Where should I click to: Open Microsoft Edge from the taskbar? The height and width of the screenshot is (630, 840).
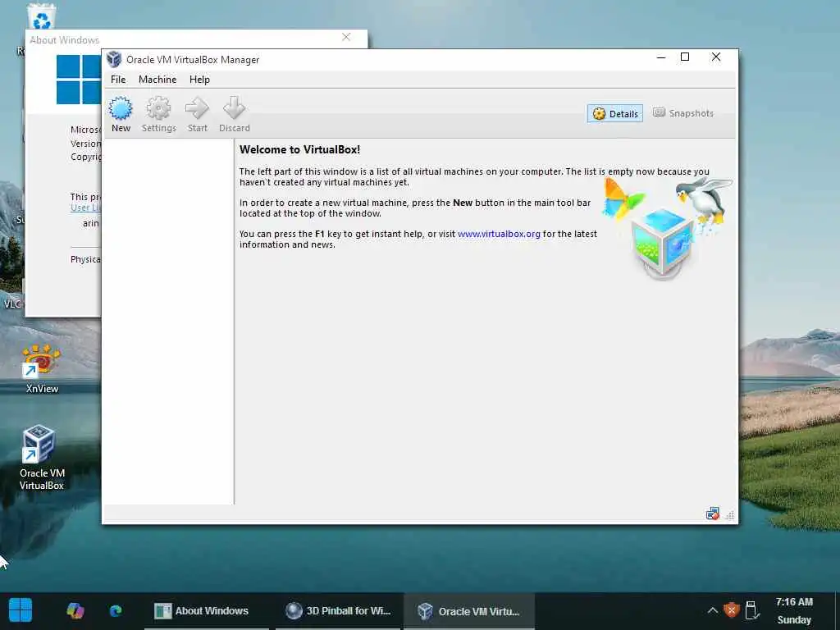tap(116, 610)
